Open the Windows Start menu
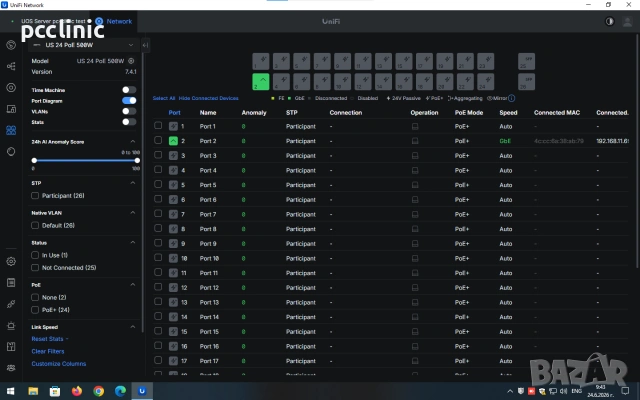Screen dimensions: 640x400 [11, 391]
